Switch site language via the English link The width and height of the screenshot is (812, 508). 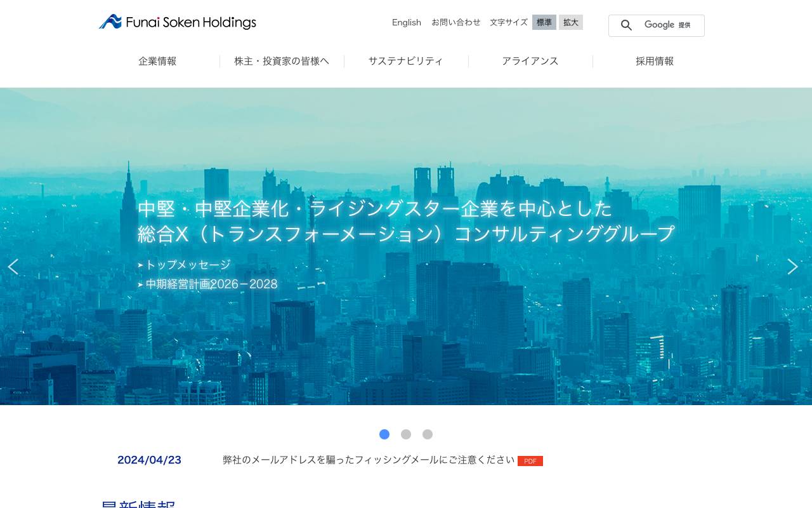pos(406,22)
